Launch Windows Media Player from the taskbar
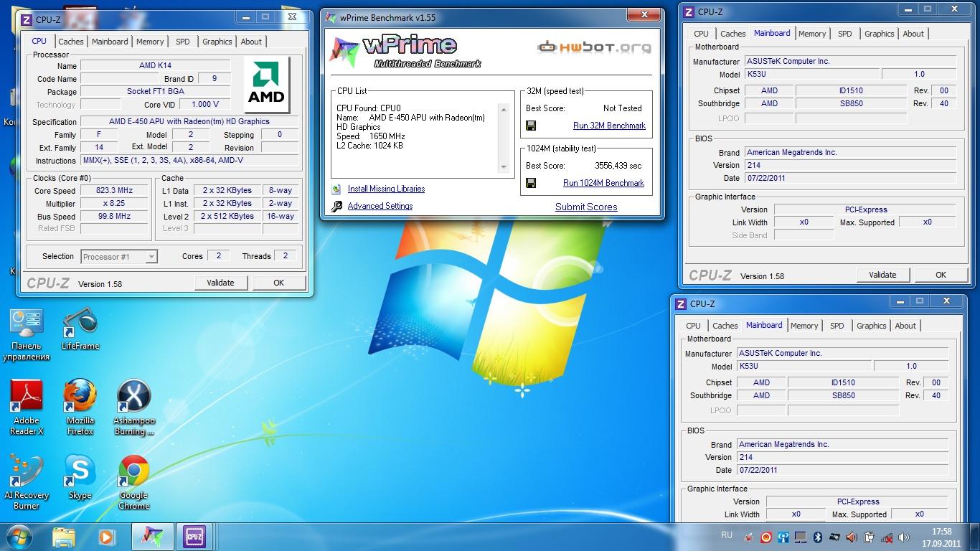Screen dimensions: 980x551 pyautogui.click(x=105, y=537)
